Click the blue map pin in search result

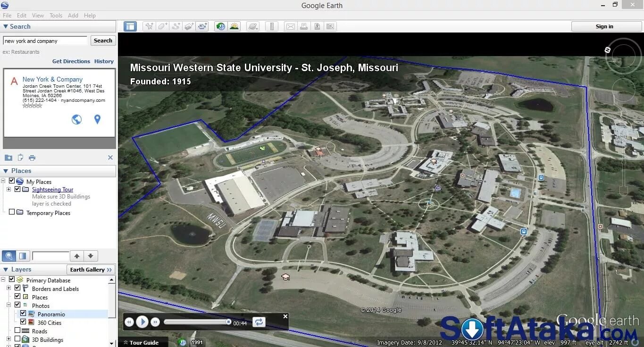[97, 119]
